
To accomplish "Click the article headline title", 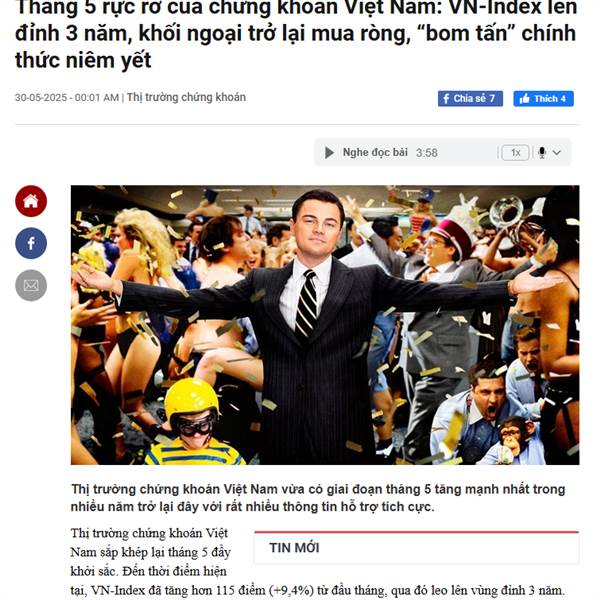I will point(296,34).
